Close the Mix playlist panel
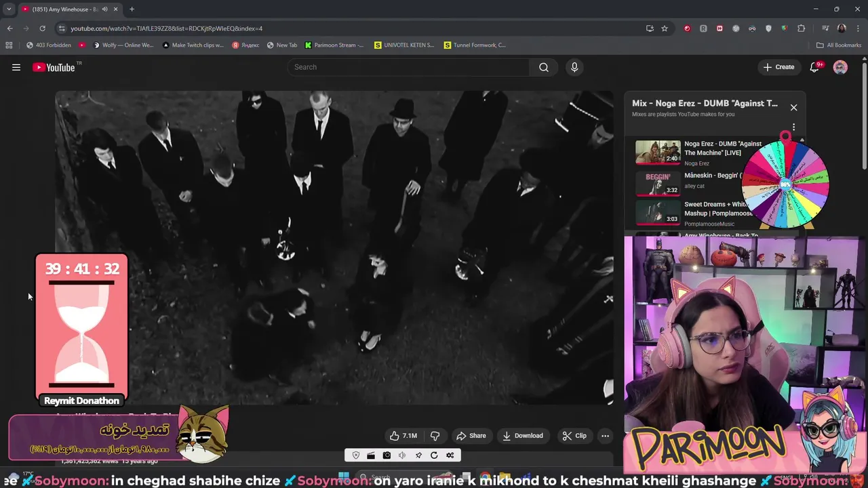 click(x=793, y=107)
